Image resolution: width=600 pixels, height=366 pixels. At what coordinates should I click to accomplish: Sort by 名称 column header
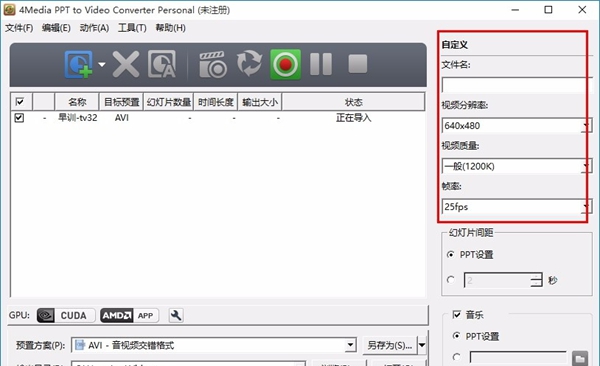[x=77, y=102]
